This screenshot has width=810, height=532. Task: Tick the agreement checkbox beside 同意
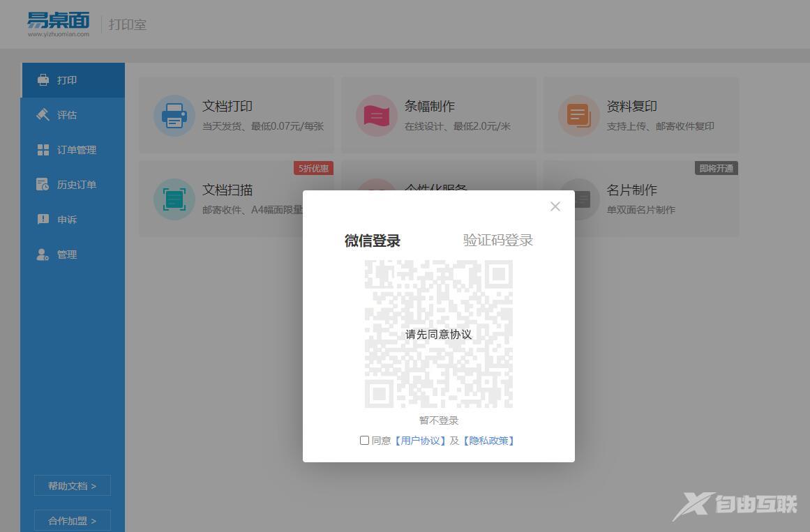point(364,441)
